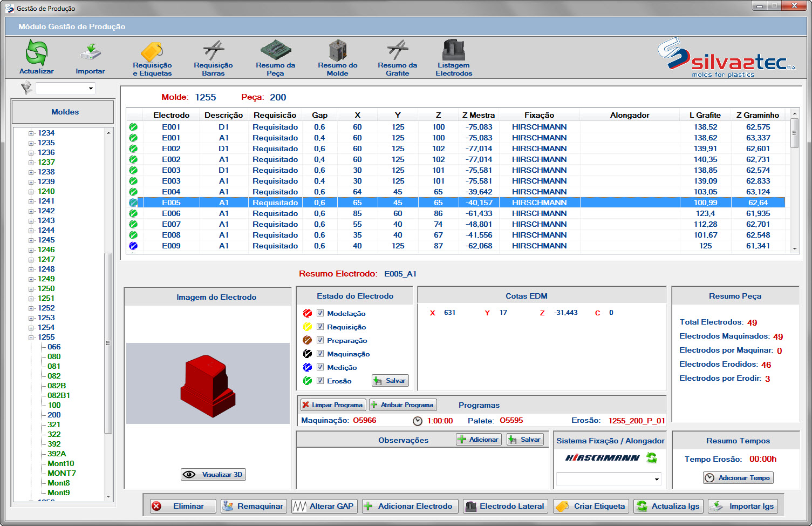Click the Visualizar 3D button
The image size is (812, 526).
(214, 475)
